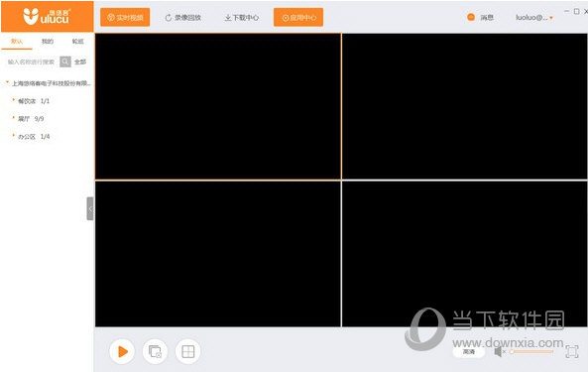Open the 录像回放 playback tab
Viewport: 588px width, 372px height.
point(183,18)
